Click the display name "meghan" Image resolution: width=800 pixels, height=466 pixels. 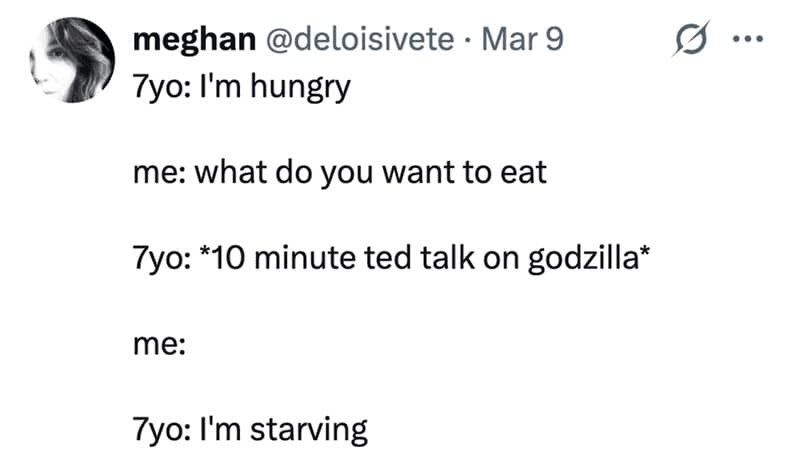point(189,39)
